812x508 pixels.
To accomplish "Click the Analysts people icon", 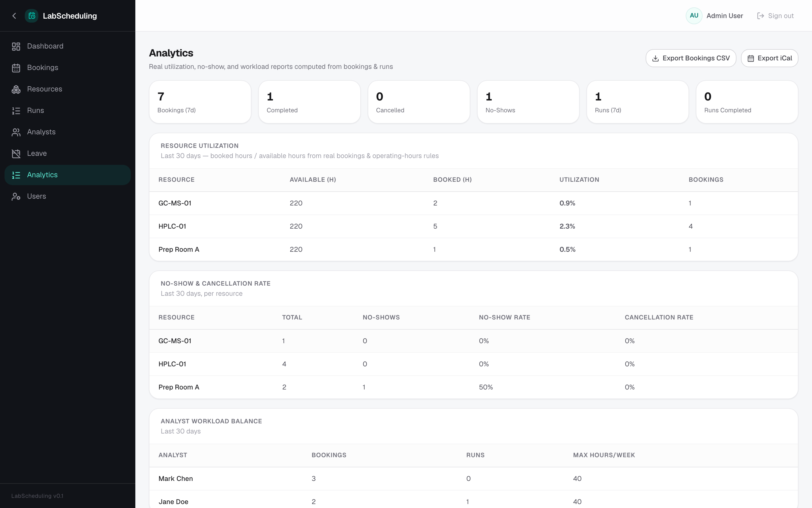I will click(16, 132).
